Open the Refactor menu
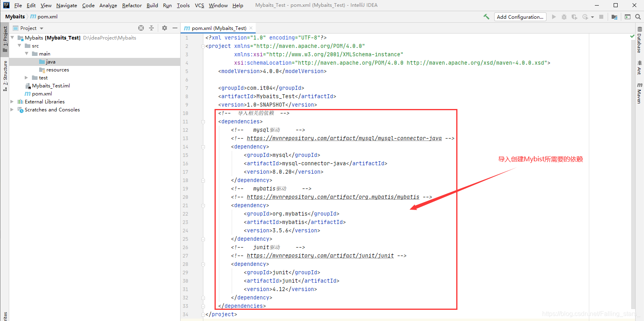 (132, 5)
